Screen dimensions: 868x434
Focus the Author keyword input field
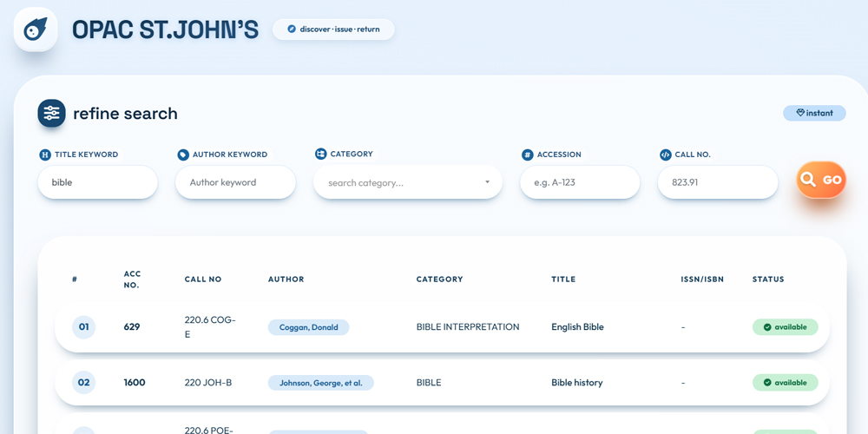click(235, 182)
